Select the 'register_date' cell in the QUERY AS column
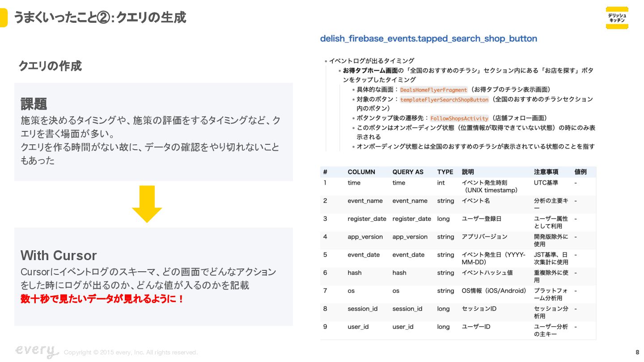Viewport: 644px width, 362px height. pyautogui.click(x=412, y=219)
